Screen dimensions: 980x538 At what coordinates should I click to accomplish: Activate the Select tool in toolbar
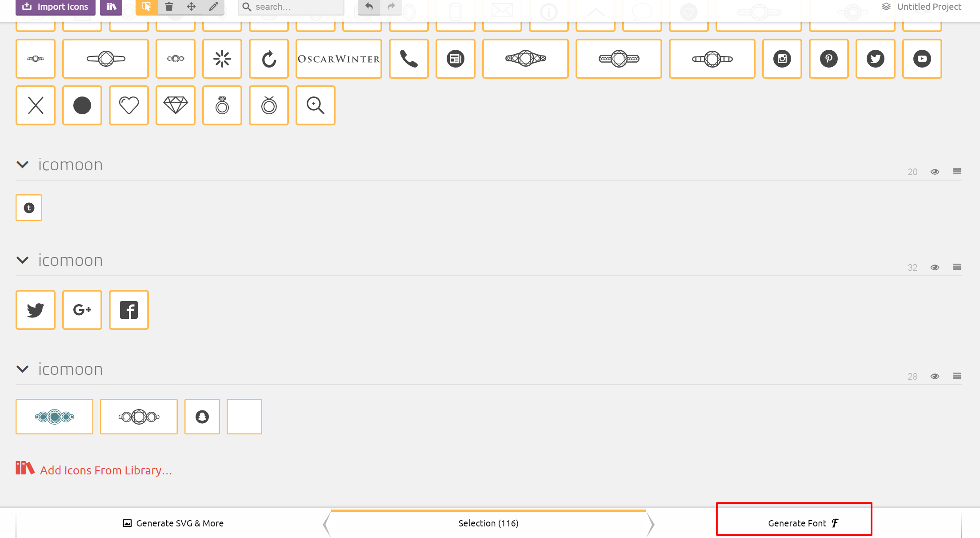(x=147, y=7)
